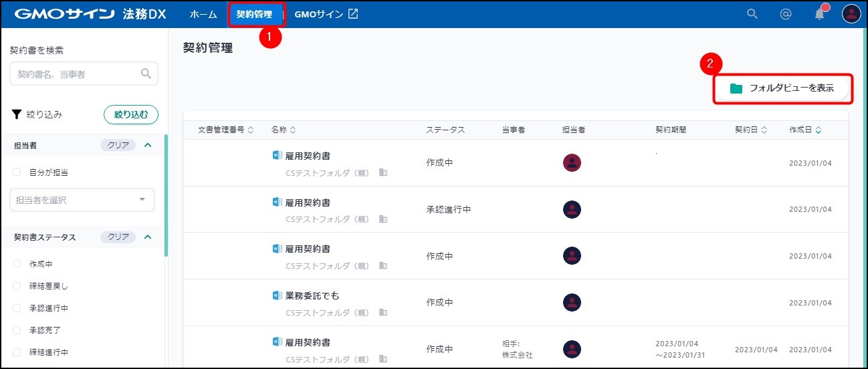
Task: Click the 承認進行中 status cell in the table
Action: point(449,209)
